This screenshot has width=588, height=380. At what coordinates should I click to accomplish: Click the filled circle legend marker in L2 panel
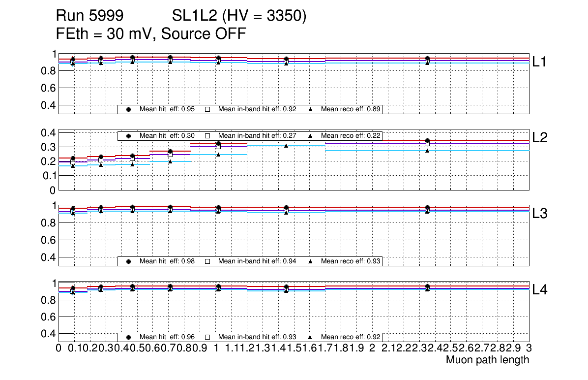click(x=128, y=136)
